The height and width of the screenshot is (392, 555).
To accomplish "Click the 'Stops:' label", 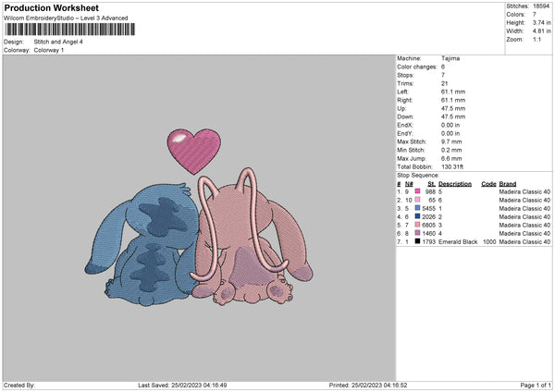I will pyautogui.click(x=405, y=75).
